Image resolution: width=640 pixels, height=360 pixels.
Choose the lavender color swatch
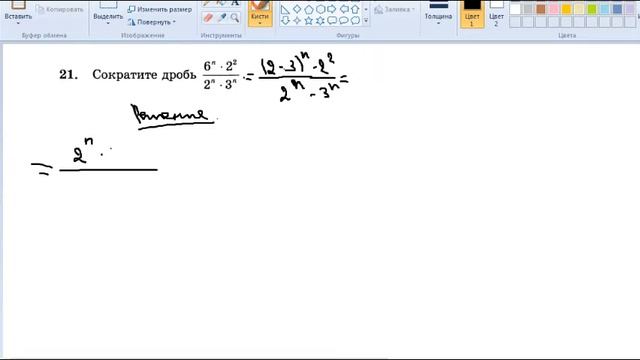(x=630, y=9)
